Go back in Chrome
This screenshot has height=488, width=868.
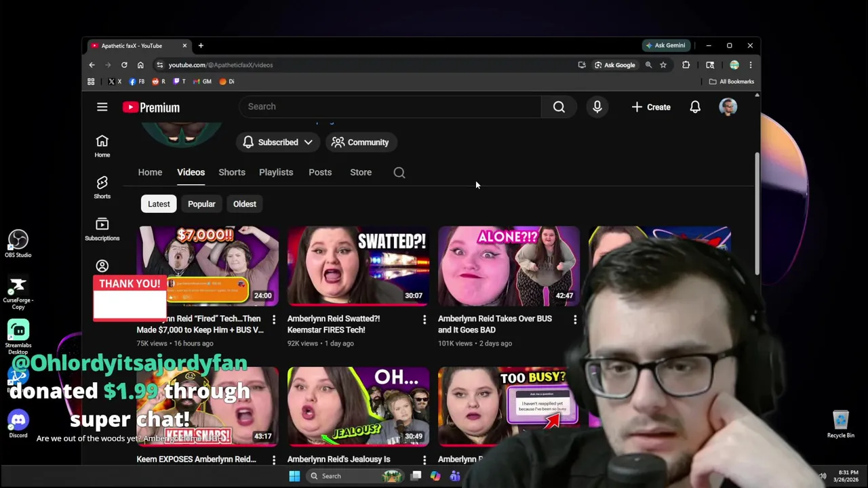coord(92,65)
